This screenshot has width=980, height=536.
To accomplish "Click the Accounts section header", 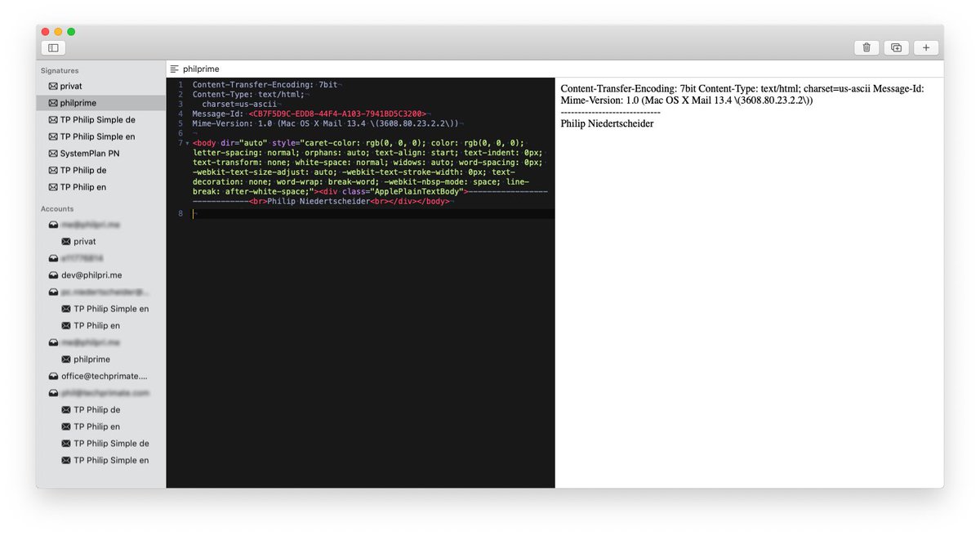I will coord(57,208).
